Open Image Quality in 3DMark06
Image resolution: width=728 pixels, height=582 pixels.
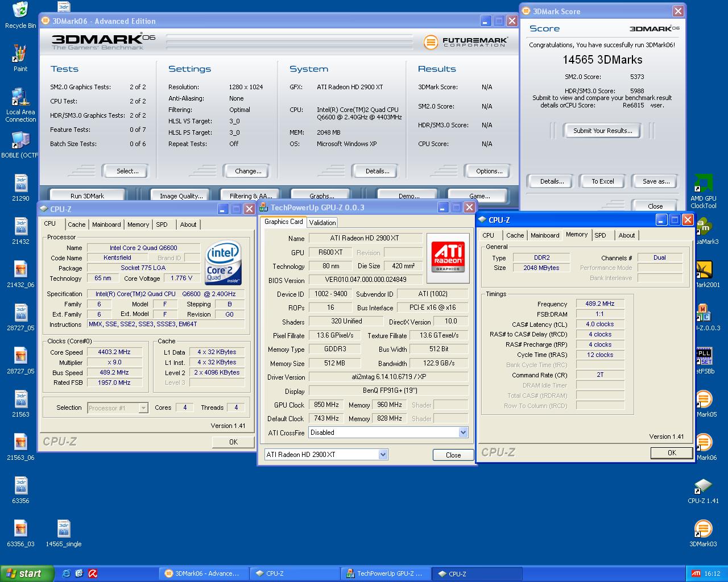coord(181,196)
